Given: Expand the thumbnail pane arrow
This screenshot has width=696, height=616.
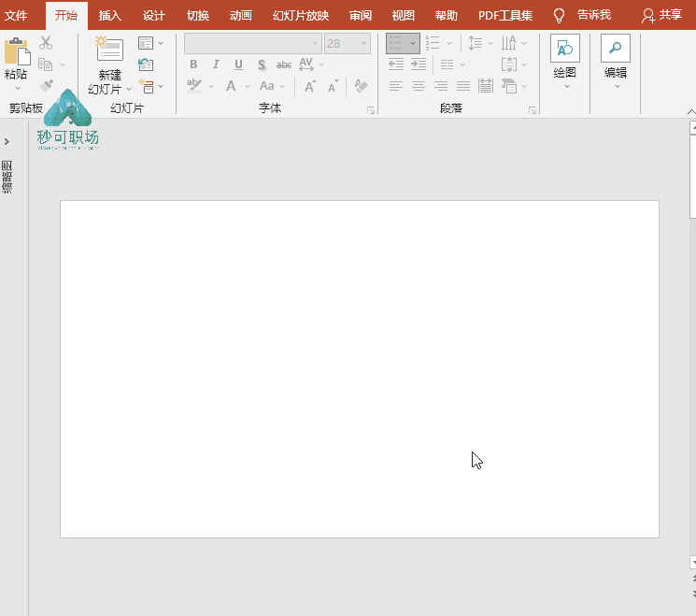Looking at the screenshot, I should 7,141.
